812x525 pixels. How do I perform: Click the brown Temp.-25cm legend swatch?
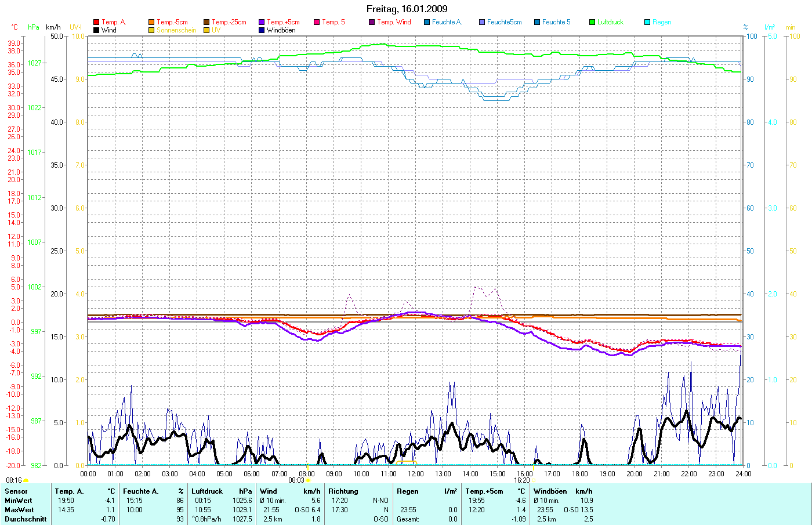(206, 22)
